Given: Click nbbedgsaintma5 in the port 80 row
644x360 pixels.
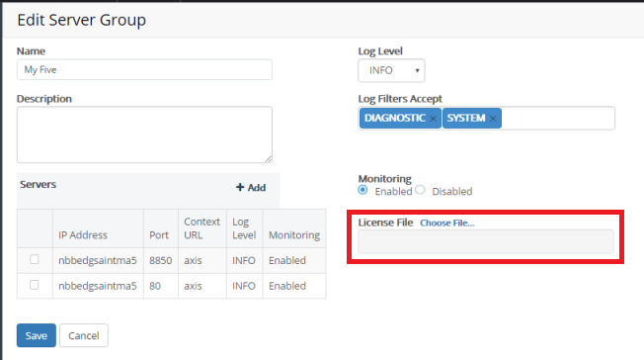Looking at the screenshot, I should (x=98, y=286).
